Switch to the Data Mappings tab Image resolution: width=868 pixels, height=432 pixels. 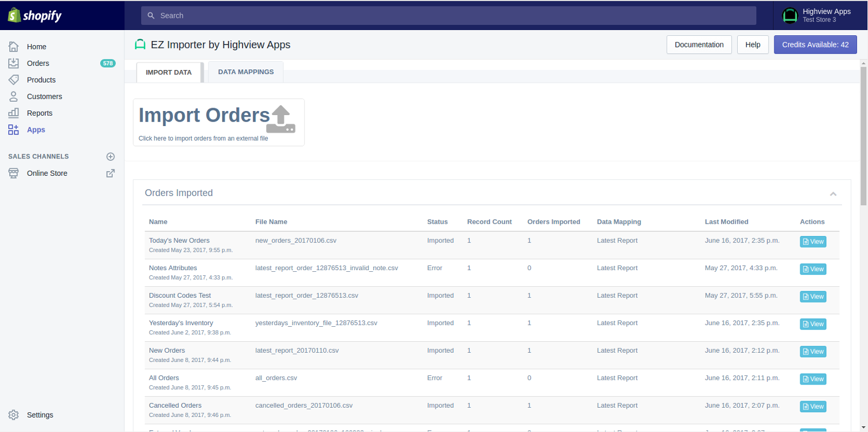[246, 72]
